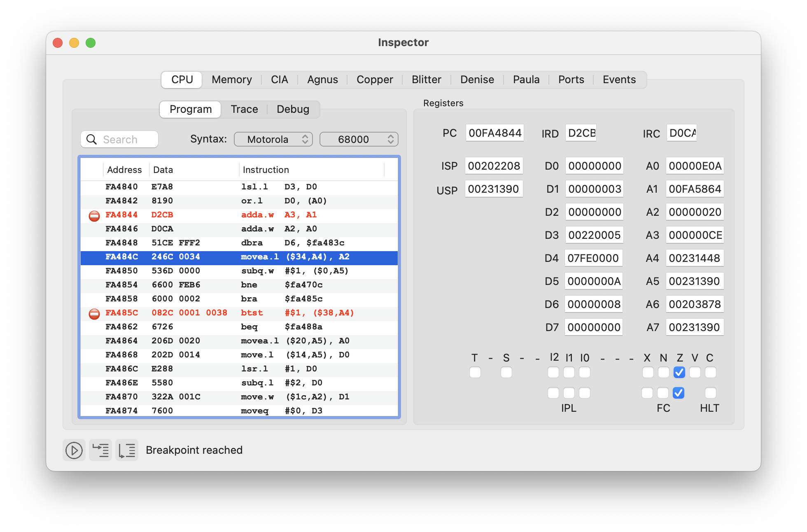Select the Blitter inspector tab
This screenshot has width=807, height=532.
pos(426,79)
